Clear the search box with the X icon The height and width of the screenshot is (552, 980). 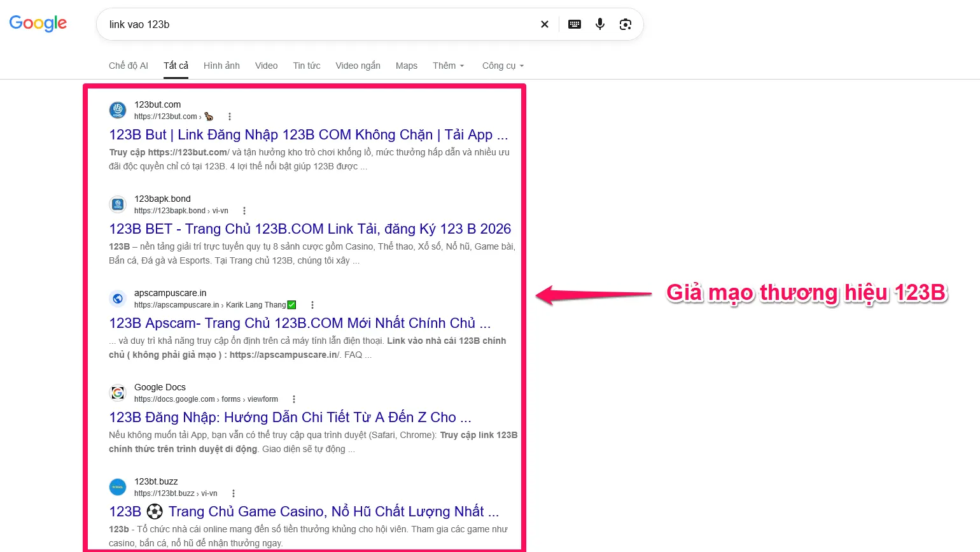point(545,24)
